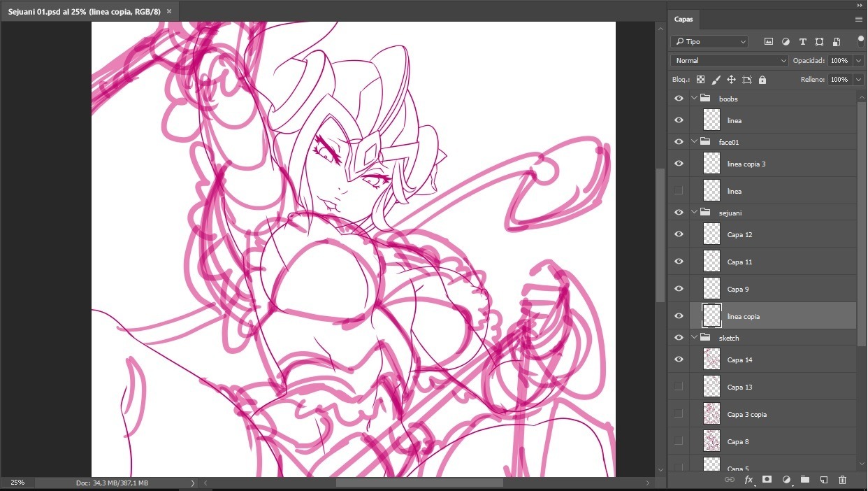Open the fx layer style menu
Screen dimensions: 868x491
(x=748, y=480)
